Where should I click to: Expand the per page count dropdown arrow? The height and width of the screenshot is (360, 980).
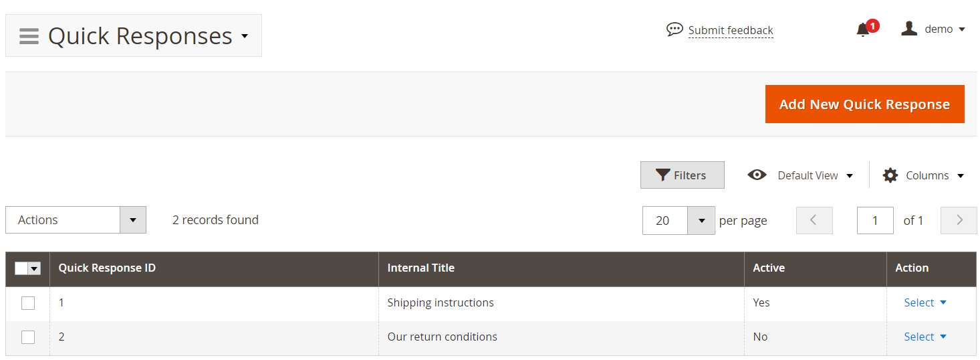click(701, 220)
